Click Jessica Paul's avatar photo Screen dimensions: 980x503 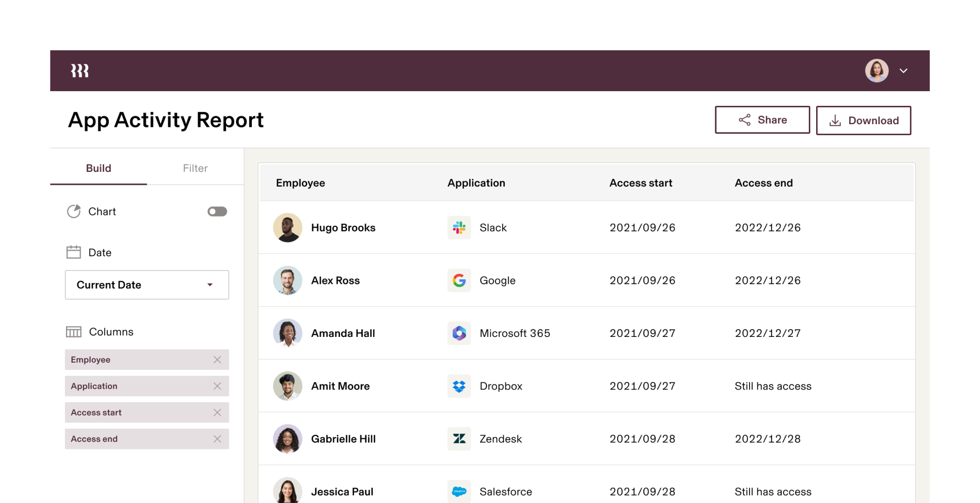tap(288, 490)
